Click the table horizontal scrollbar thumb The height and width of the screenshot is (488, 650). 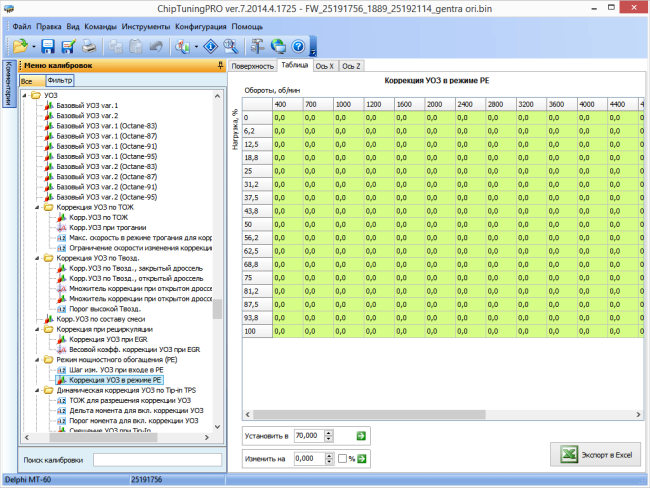point(369,414)
